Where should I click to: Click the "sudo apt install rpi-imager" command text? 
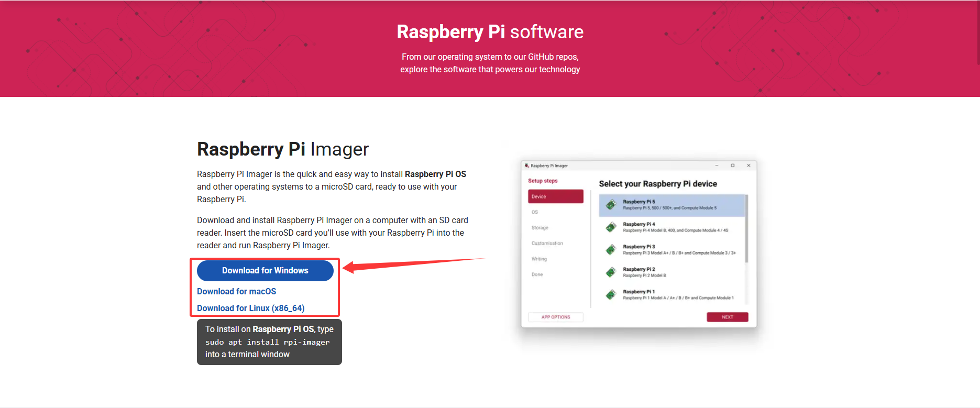tap(268, 342)
